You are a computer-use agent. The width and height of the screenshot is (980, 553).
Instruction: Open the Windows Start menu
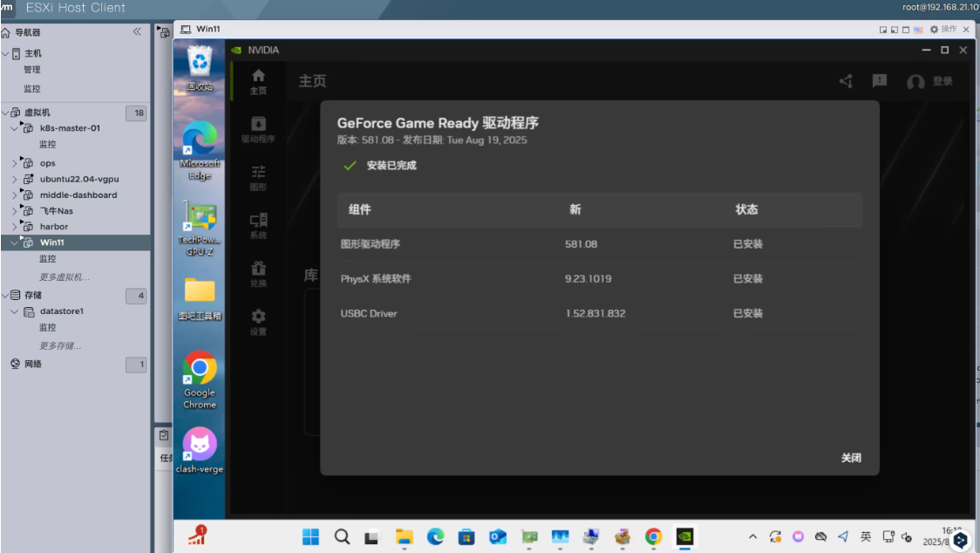pos(310,536)
